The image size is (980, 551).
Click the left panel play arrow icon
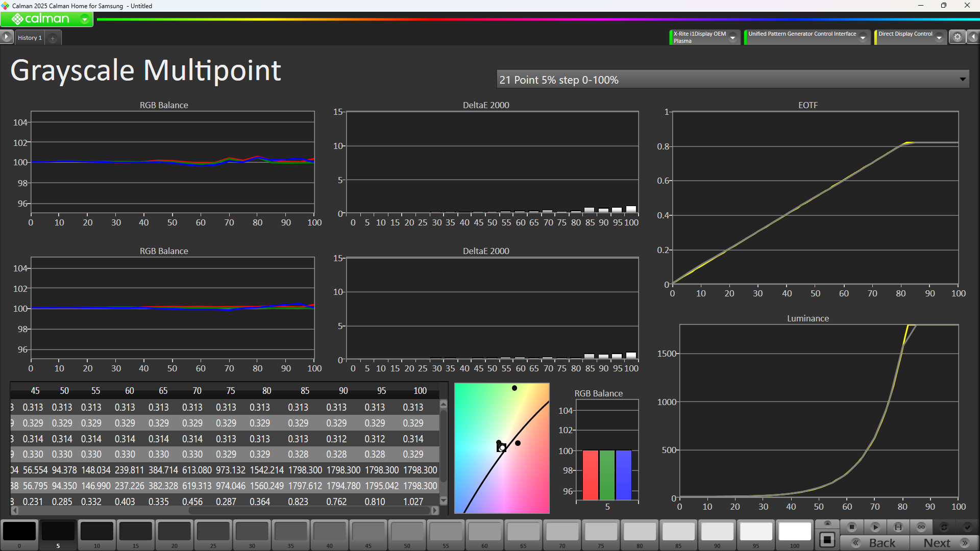pos(6,37)
